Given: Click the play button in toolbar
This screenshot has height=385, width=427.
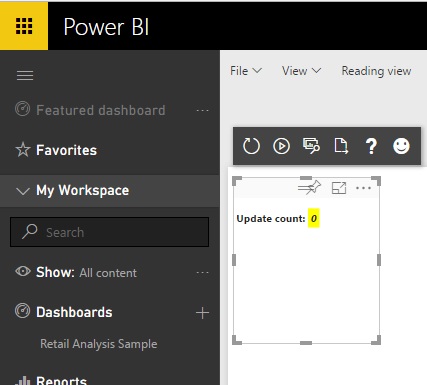Looking at the screenshot, I should point(281,146).
